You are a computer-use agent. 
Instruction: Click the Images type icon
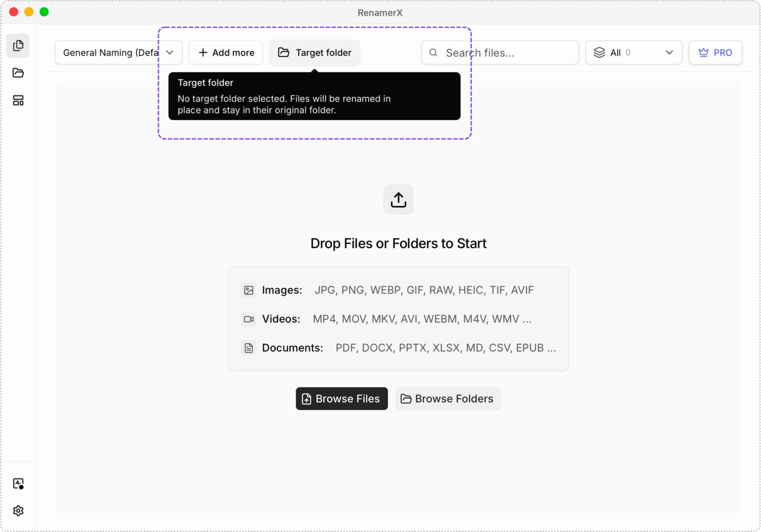pyautogui.click(x=249, y=290)
